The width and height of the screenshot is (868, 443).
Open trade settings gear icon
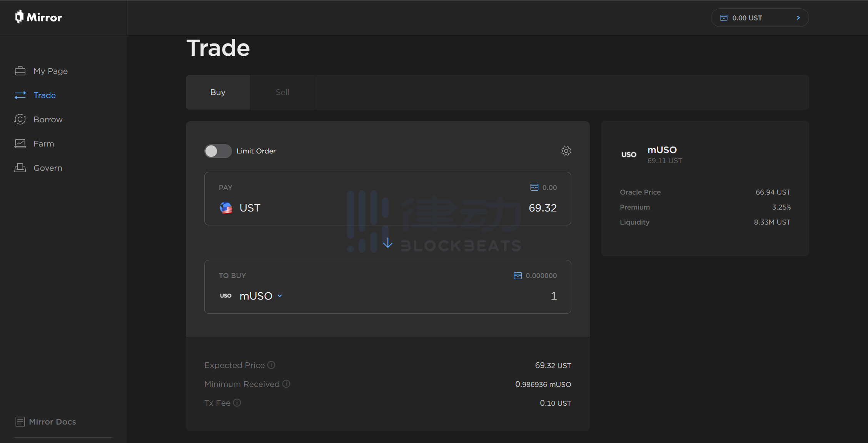(x=566, y=151)
